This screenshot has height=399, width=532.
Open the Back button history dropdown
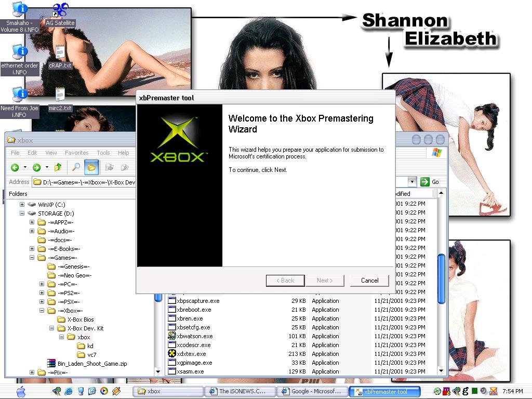(25, 167)
